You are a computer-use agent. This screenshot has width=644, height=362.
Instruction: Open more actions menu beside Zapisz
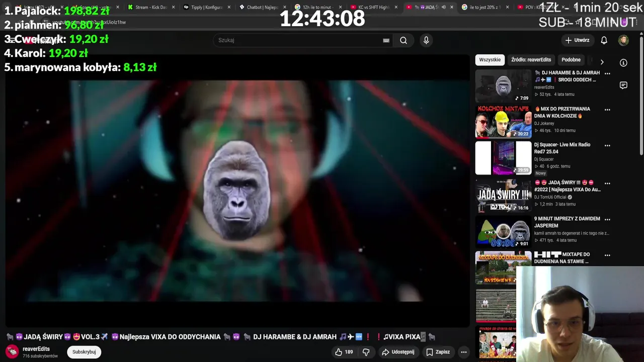click(x=464, y=352)
